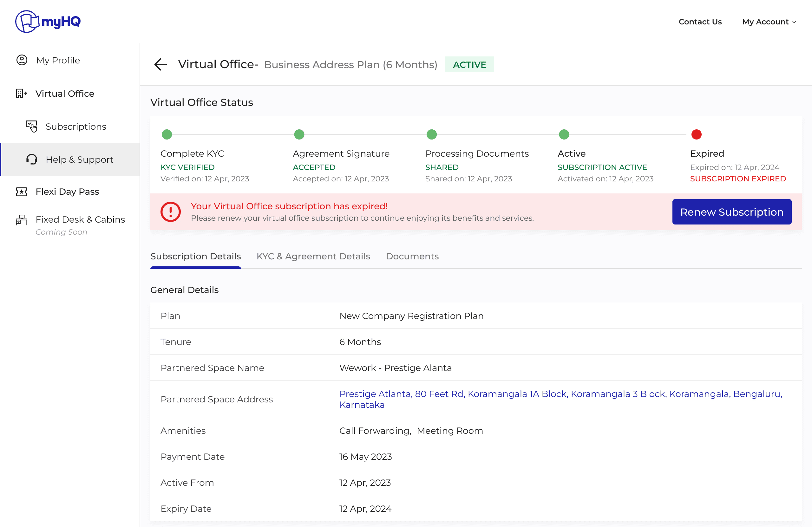This screenshot has height=527, width=812.
Task: Select the Subscription Details tab
Action: coord(195,256)
